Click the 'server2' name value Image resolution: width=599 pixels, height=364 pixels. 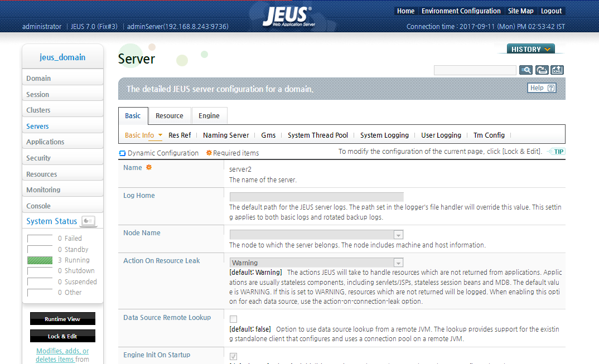point(240,169)
